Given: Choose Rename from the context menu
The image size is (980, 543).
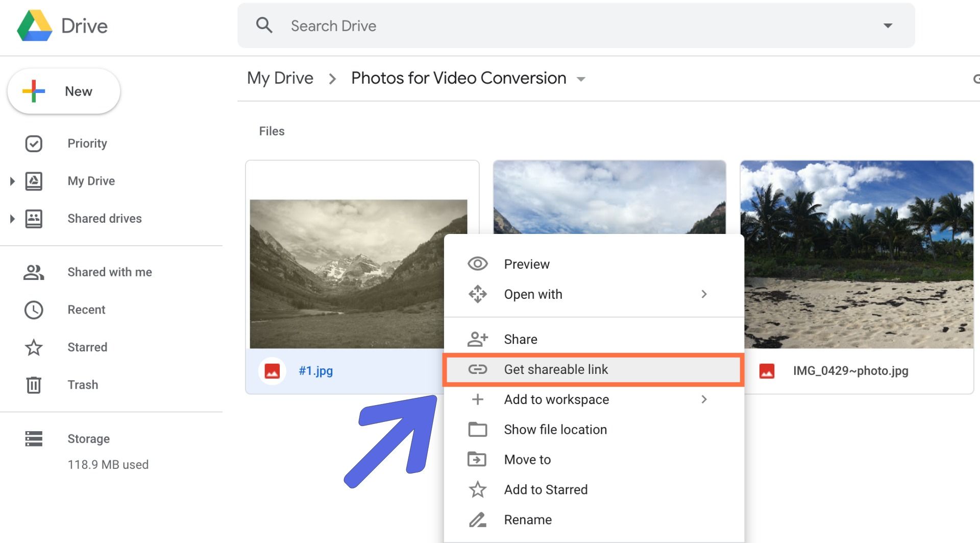Looking at the screenshot, I should pyautogui.click(x=528, y=520).
